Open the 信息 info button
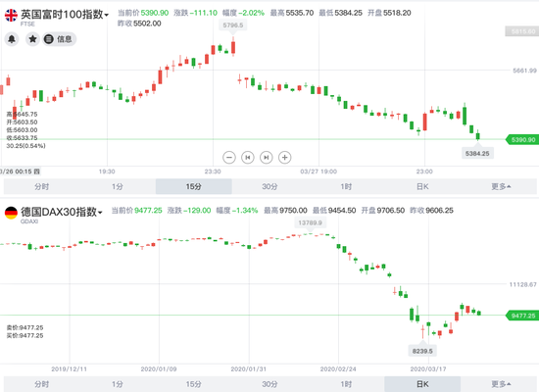This screenshot has width=539, height=392. [59, 39]
